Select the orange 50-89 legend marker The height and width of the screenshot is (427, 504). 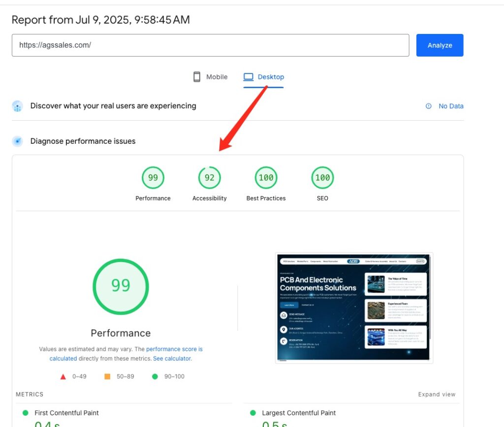click(106, 376)
